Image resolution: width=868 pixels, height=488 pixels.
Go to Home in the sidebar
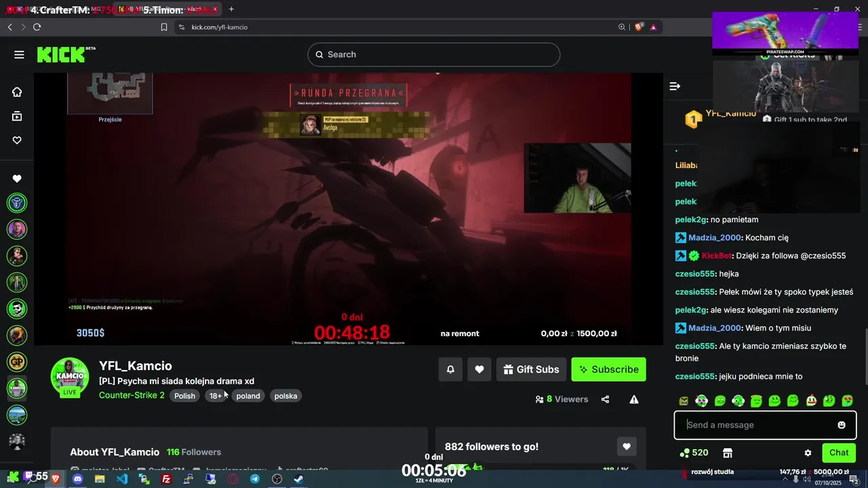pos(17,92)
